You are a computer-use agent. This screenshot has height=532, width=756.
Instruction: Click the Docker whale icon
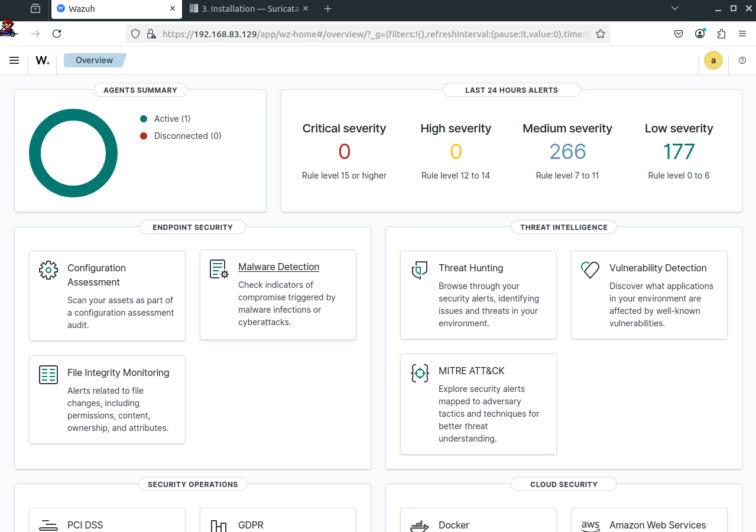pyautogui.click(x=420, y=525)
